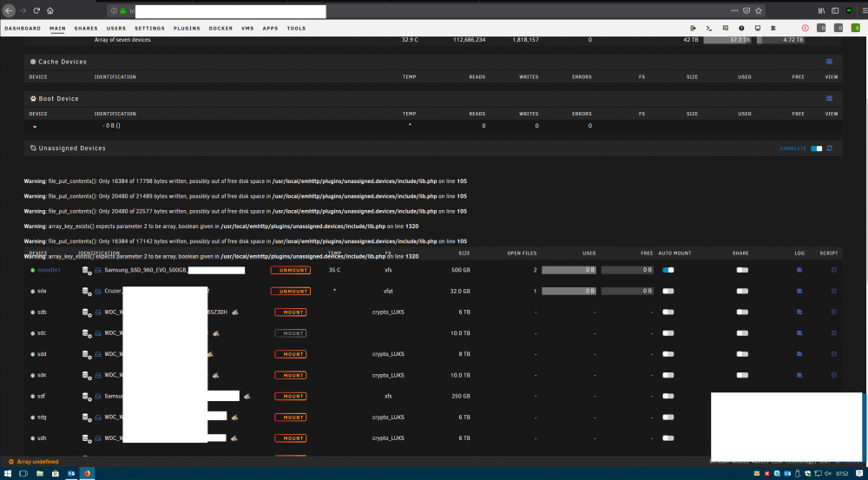Image resolution: width=868 pixels, height=480 pixels.
Task: Open Outlook from the taskbar
Action: [71, 474]
